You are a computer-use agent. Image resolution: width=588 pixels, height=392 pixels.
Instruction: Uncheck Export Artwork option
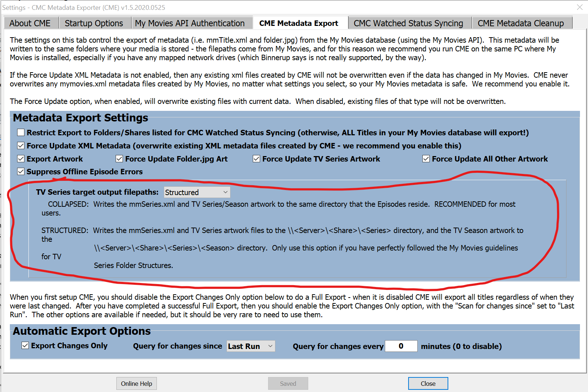coord(21,159)
